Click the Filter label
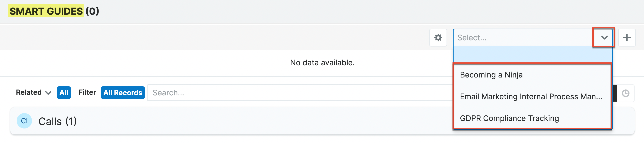This screenshot has width=644, height=143. [87, 92]
